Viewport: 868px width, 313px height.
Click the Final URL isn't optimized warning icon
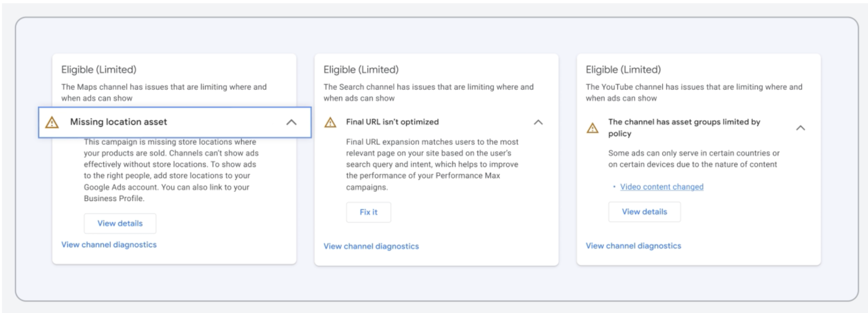click(x=330, y=123)
